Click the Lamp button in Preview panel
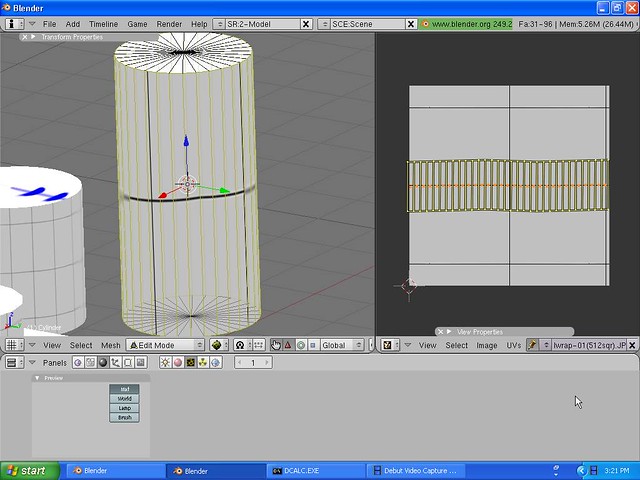Image resolution: width=640 pixels, height=480 pixels. click(124, 408)
